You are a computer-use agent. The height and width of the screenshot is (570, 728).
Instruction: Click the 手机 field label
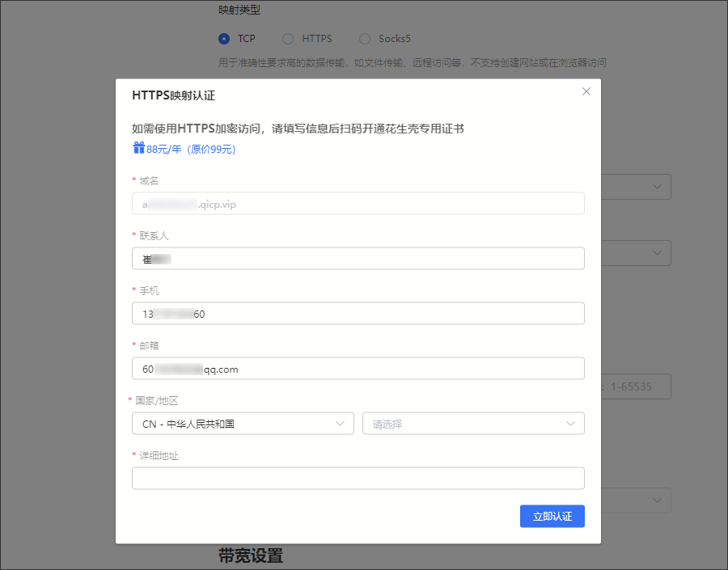[x=149, y=290]
